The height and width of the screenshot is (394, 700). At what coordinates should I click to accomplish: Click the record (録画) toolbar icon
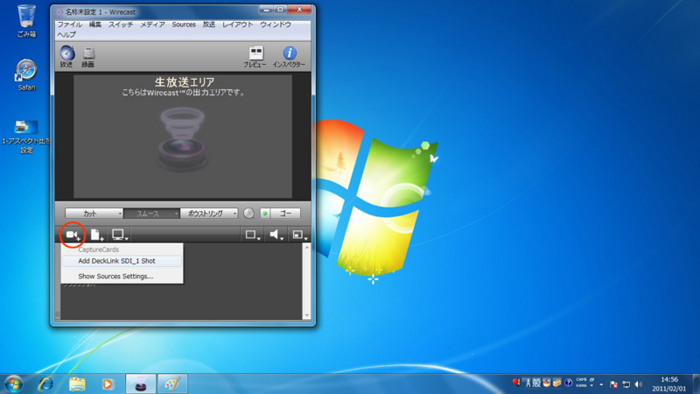pos(88,57)
